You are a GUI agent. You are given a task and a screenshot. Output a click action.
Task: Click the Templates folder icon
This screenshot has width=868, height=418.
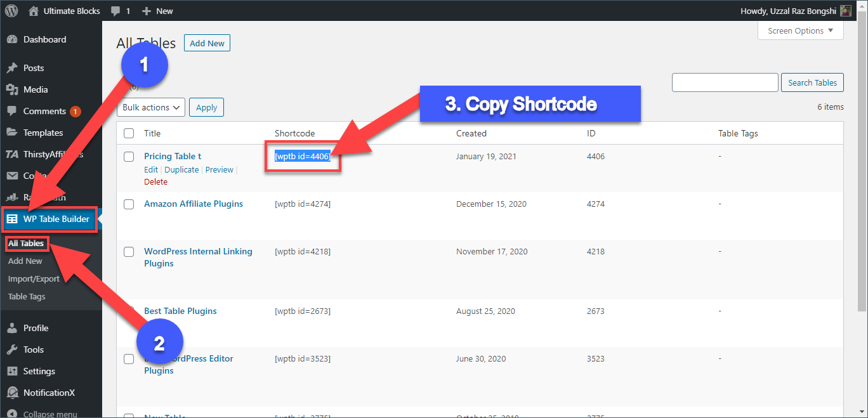(x=12, y=133)
